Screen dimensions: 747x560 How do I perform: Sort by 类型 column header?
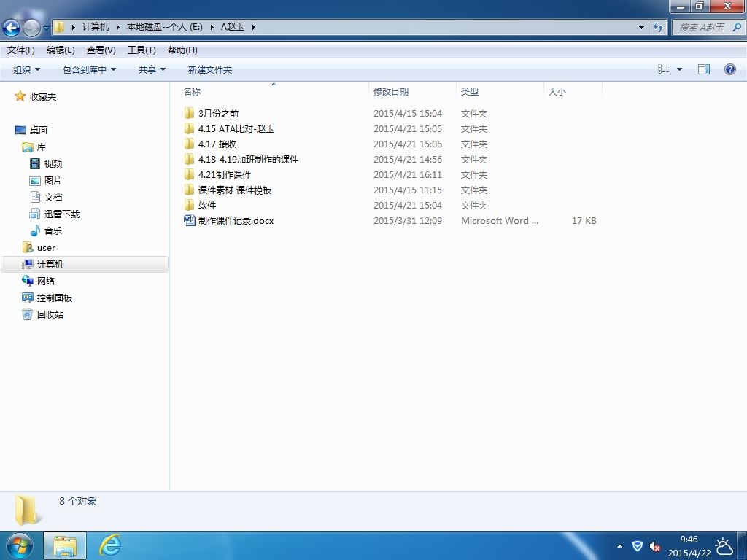tap(500, 91)
